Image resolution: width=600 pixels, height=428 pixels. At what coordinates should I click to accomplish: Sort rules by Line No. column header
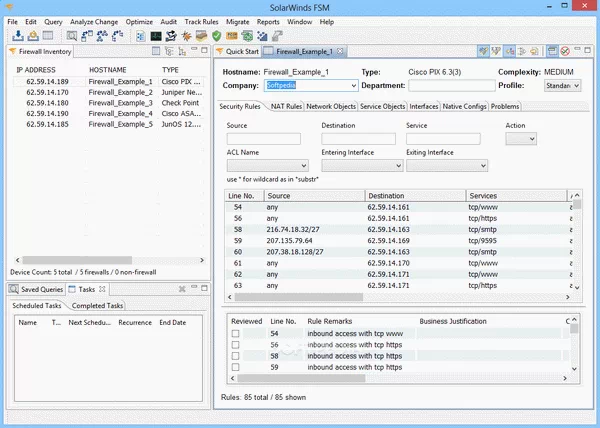pos(244,196)
